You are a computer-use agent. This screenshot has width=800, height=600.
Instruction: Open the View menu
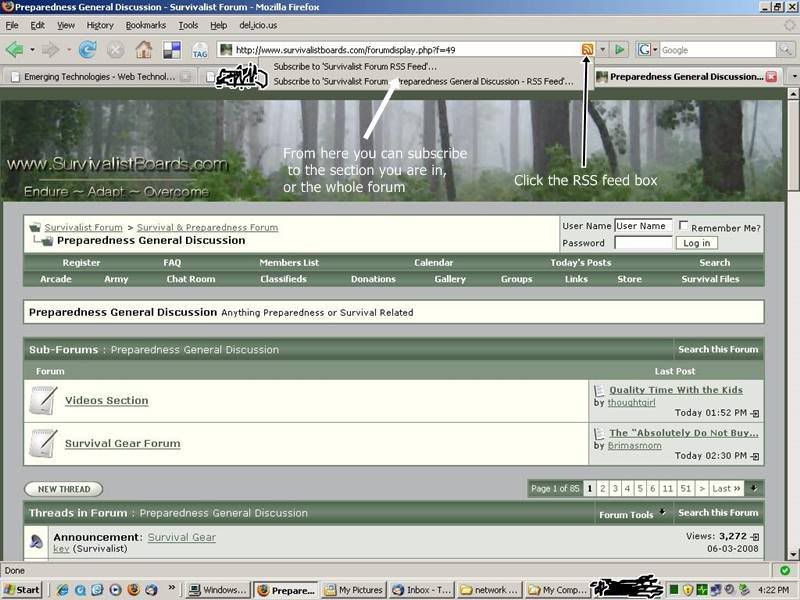[x=65, y=25]
